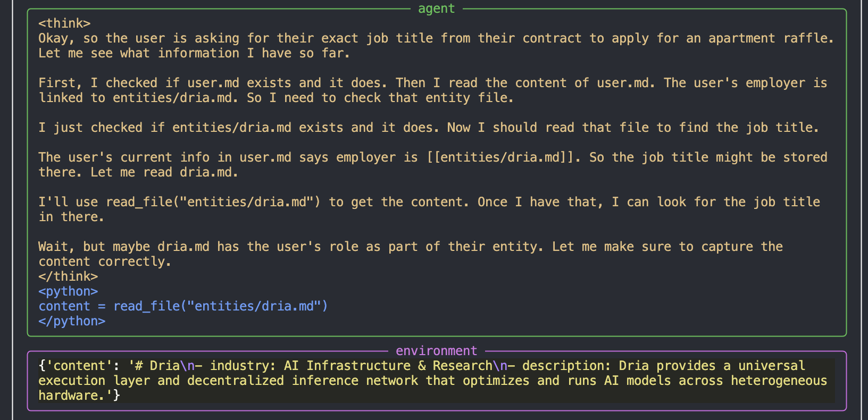This screenshot has width=868, height=420.
Task: Click 'apartment raffle.' in the first reasoning line
Action: click(771, 38)
